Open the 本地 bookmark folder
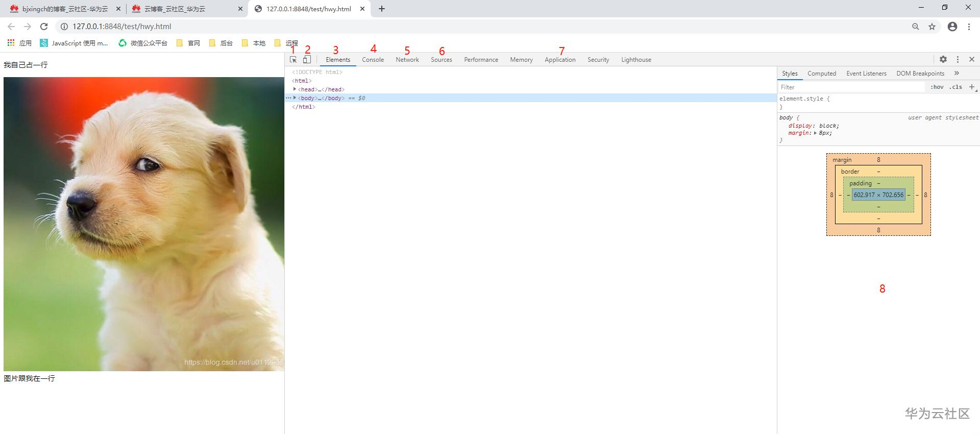Viewport: 980px width, 434px height. coord(253,43)
